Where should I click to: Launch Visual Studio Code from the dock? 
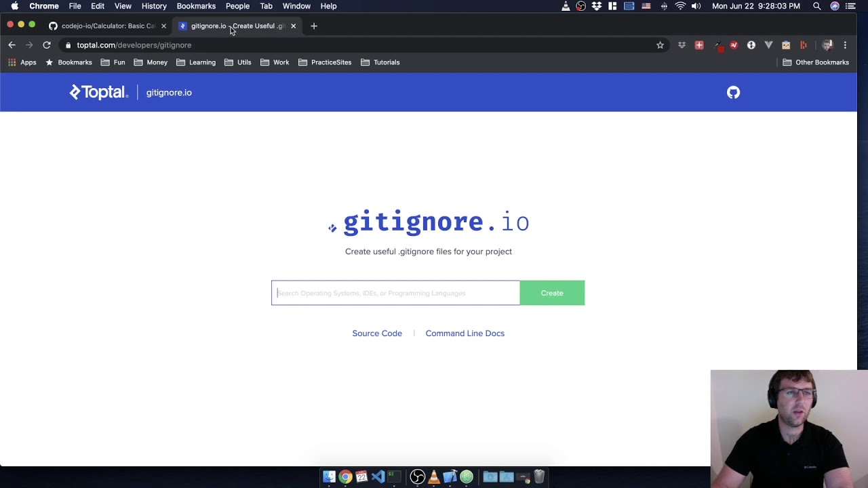tap(378, 477)
